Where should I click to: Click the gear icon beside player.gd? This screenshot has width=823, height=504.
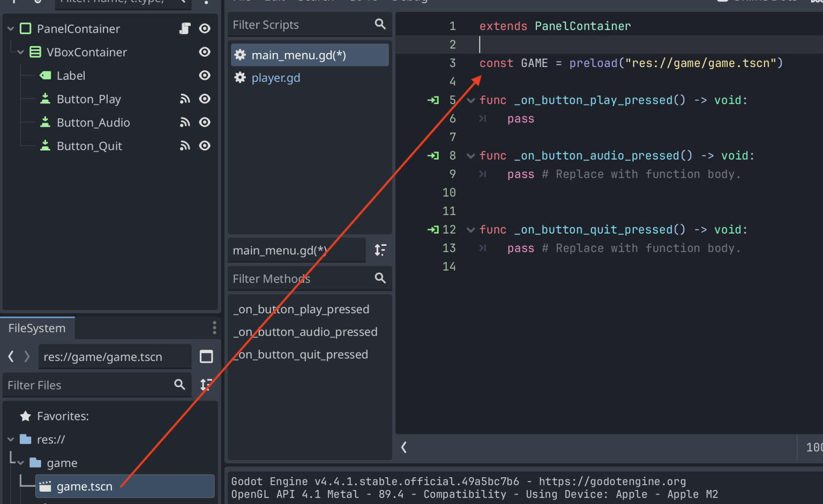click(x=240, y=78)
